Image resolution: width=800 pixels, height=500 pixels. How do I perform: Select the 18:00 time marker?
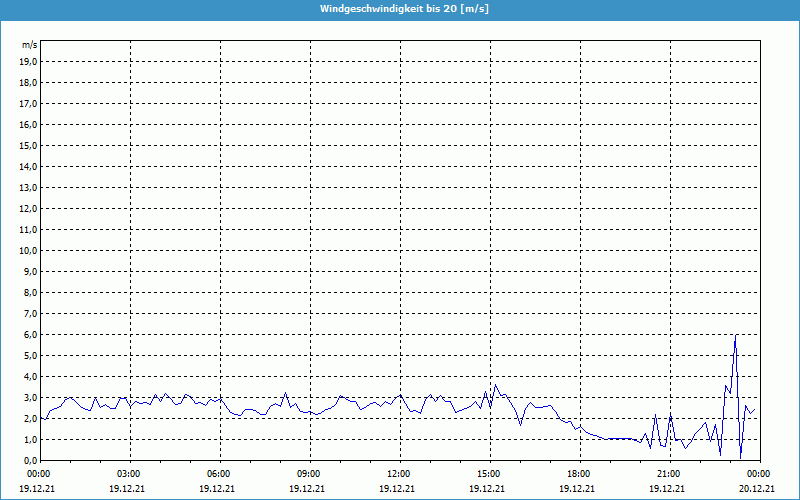[579, 473]
